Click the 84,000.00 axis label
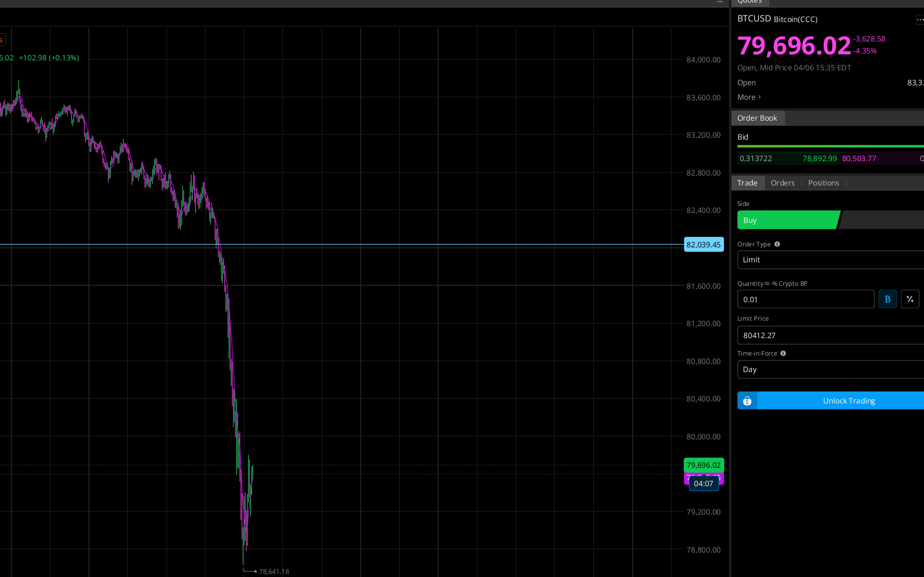The image size is (924, 577). pyautogui.click(x=703, y=60)
